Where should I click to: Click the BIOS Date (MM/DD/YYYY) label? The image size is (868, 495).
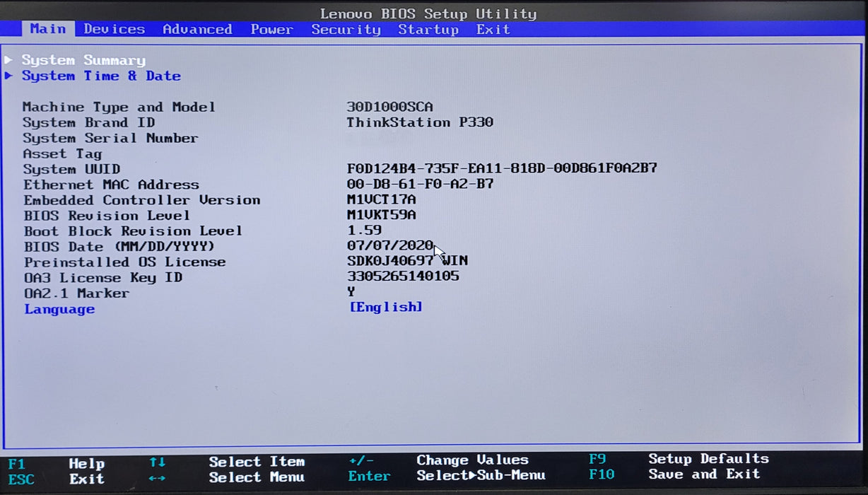pyautogui.click(x=119, y=247)
